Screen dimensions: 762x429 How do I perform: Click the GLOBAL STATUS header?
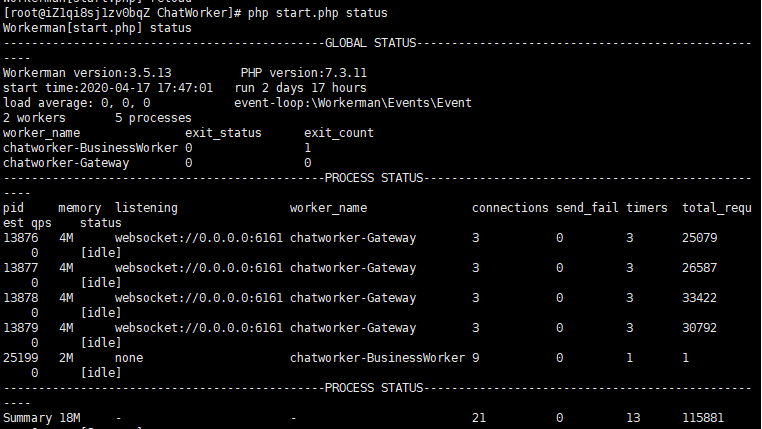[370, 43]
